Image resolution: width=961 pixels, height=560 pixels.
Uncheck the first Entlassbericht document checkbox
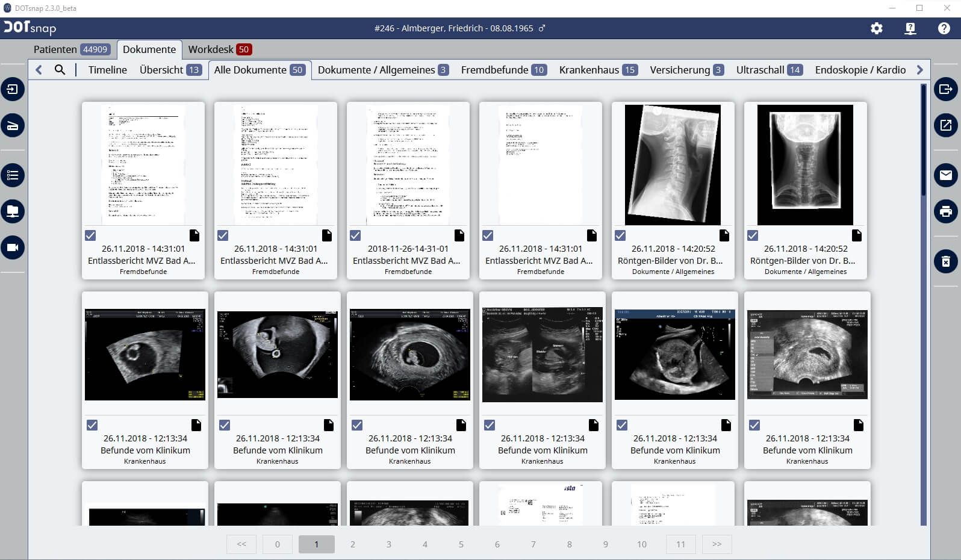point(90,235)
